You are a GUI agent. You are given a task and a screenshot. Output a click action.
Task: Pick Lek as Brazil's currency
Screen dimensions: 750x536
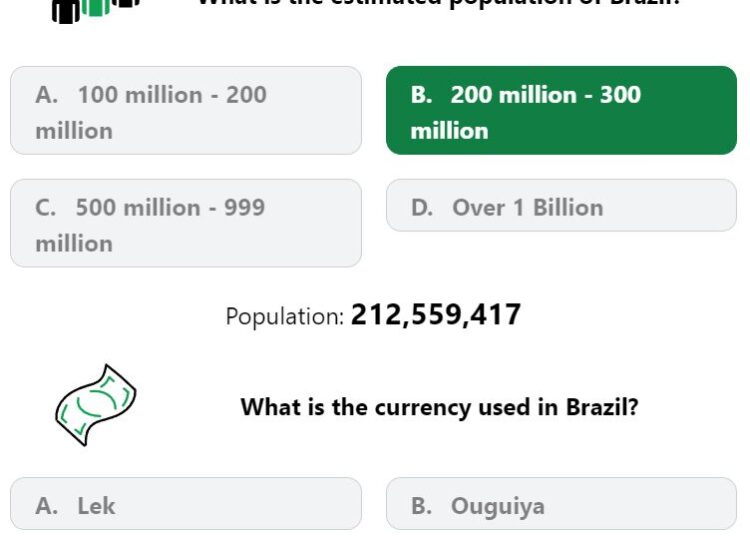click(186, 503)
